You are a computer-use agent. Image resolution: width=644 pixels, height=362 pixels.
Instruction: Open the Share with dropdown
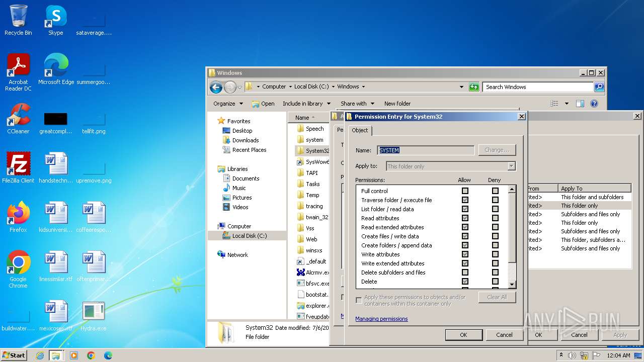(x=357, y=104)
